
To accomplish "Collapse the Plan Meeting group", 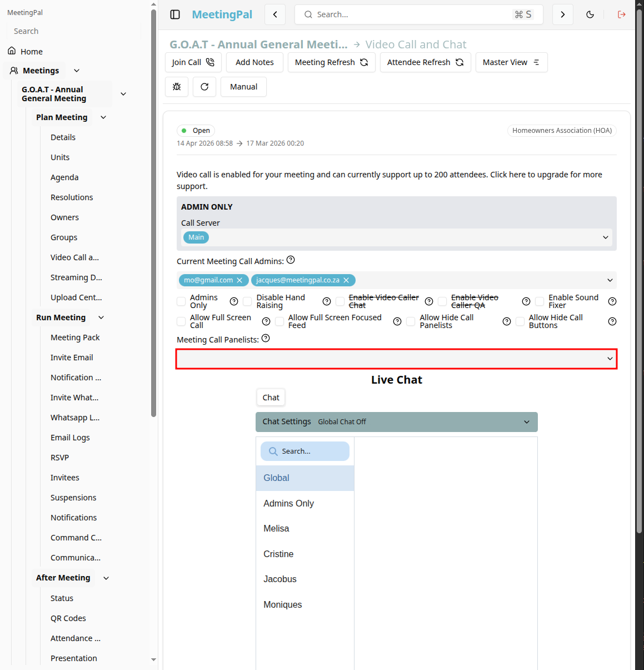I will coord(103,117).
